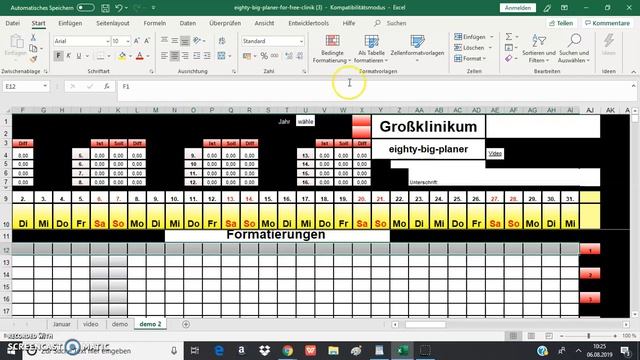The image size is (640, 360).
Task: Click the Save disk icon in title bar
Action: point(105,8)
